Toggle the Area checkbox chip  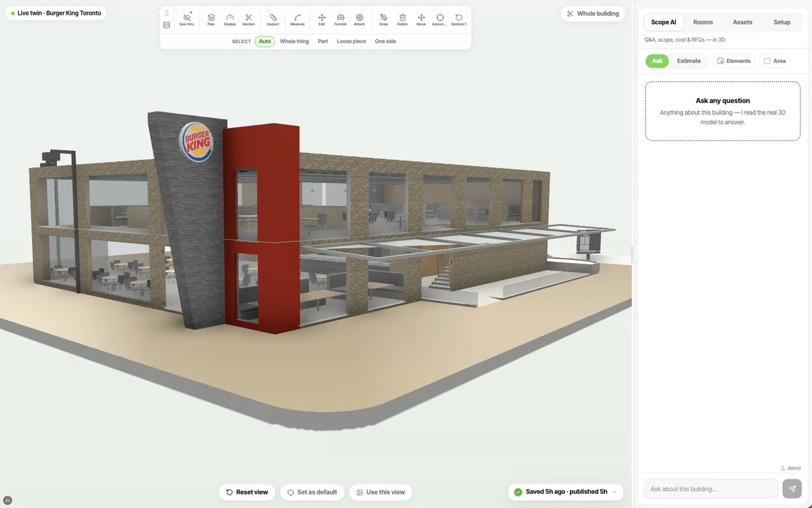(x=775, y=61)
